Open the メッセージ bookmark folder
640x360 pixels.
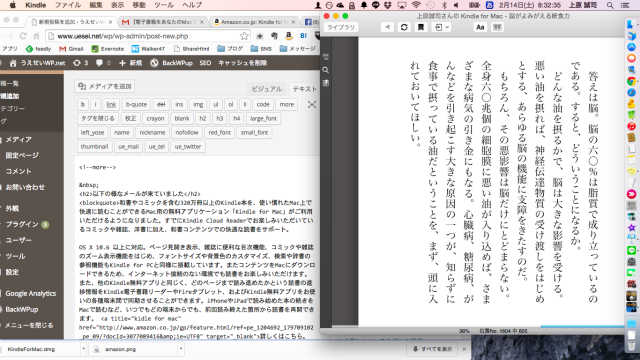tap(298, 49)
